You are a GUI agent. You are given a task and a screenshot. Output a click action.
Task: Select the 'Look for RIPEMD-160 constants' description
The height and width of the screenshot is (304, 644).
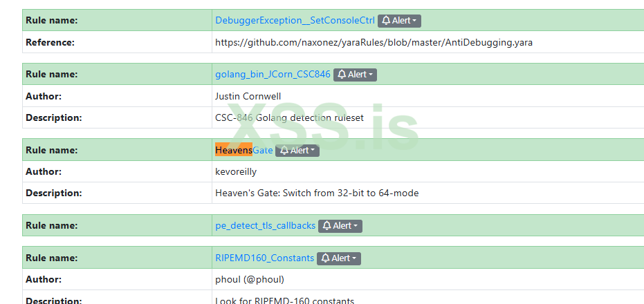click(284, 301)
